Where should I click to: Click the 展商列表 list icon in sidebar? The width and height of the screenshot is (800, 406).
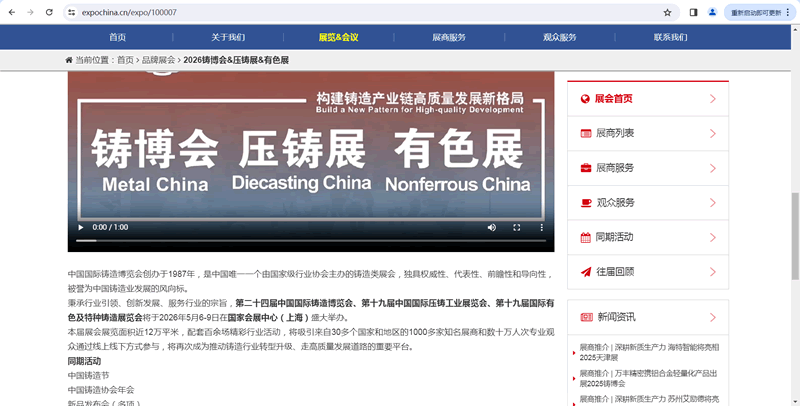586,133
